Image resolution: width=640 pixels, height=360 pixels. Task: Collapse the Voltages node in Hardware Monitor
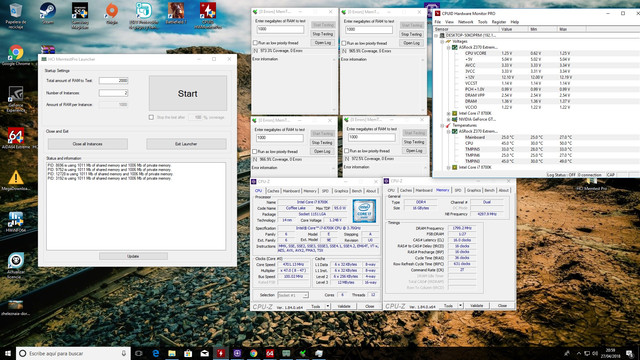click(x=442, y=42)
